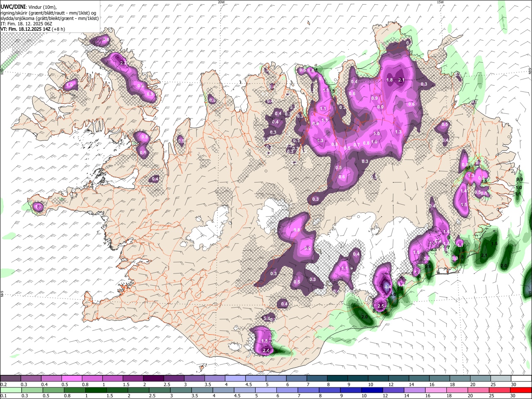This screenshot has width=532, height=399.
Task: Select the 4.5 periwinkle swatch in rain legend
Action: pos(245,390)
